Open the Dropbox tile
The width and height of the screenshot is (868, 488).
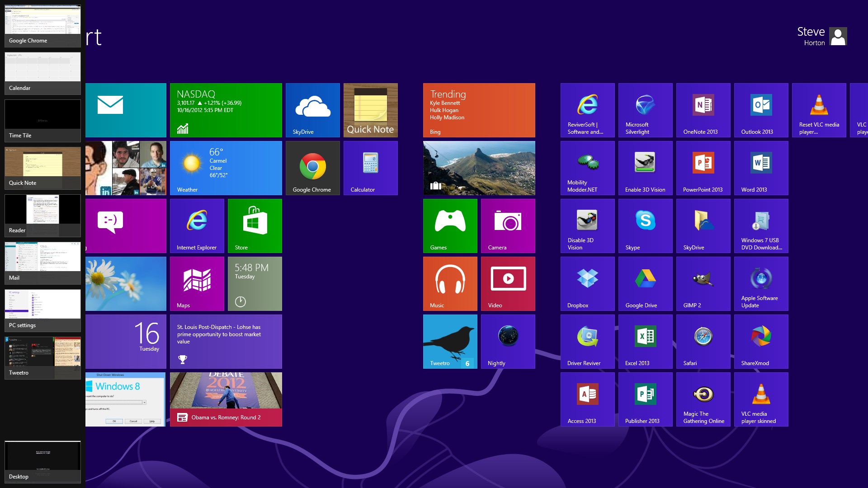coord(587,284)
